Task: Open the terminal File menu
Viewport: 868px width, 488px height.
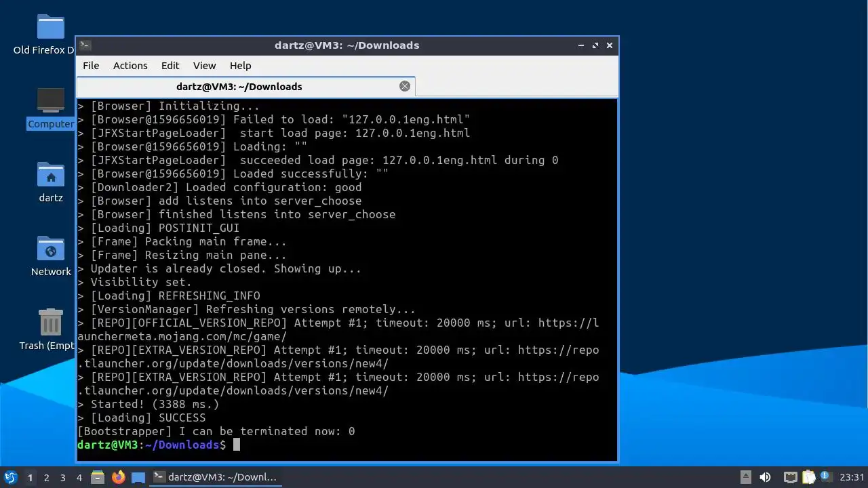Action: 91,66
